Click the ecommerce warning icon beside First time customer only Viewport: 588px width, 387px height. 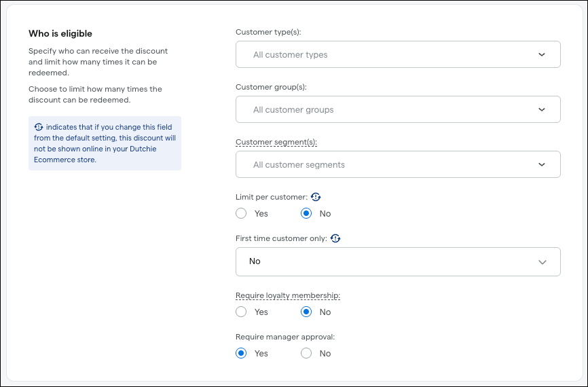tap(335, 238)
